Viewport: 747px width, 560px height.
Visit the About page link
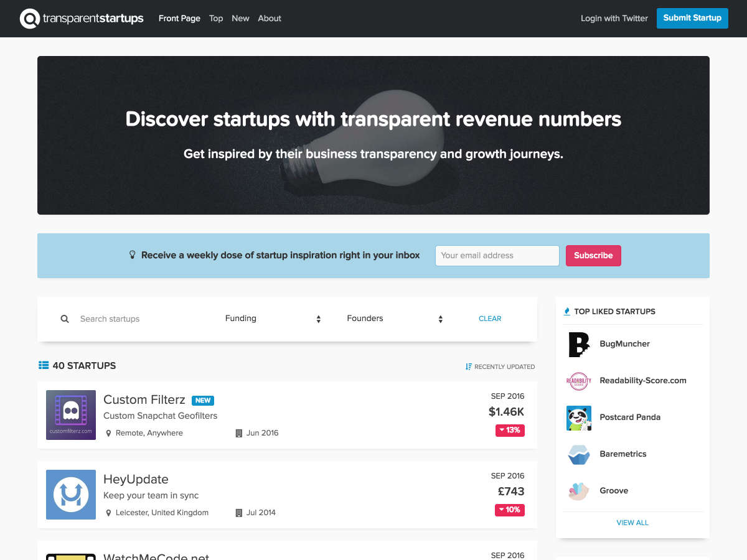pos(270,19)
